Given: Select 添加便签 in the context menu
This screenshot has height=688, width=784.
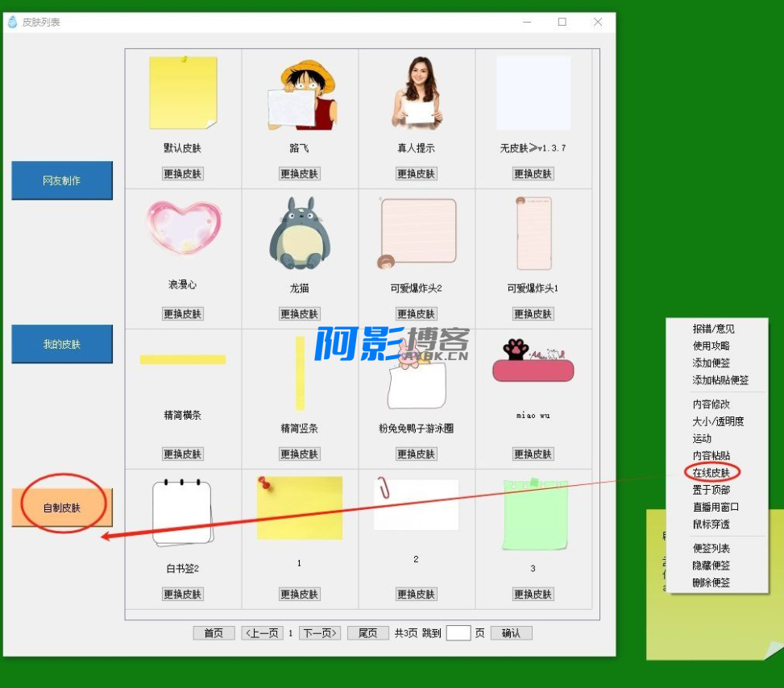Looking at the screenshot, I should tap(711, 363).
